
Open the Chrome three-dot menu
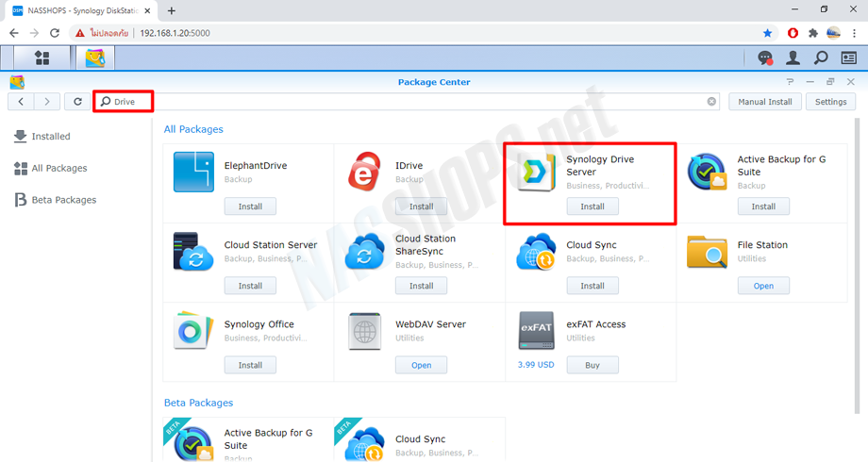pos(855,33)
